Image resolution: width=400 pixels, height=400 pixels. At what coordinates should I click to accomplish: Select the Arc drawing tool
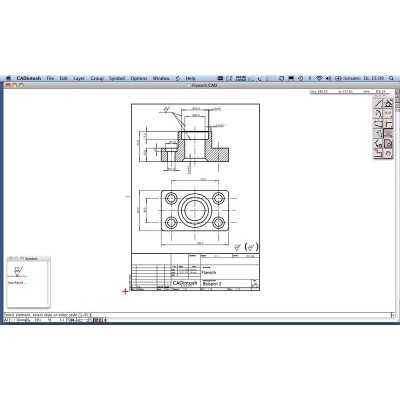[378, 113]
